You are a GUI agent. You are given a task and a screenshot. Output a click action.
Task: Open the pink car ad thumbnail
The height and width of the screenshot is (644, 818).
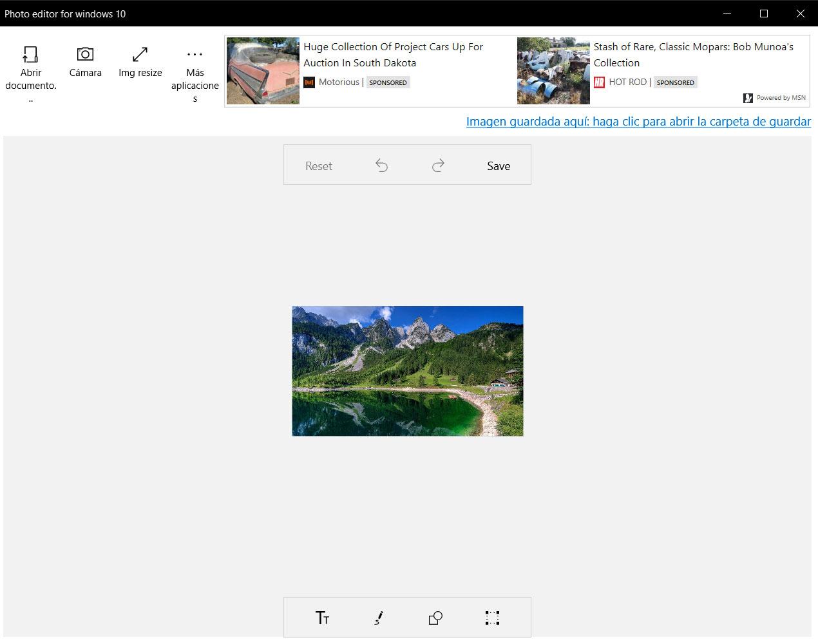[x=263, y=71]
